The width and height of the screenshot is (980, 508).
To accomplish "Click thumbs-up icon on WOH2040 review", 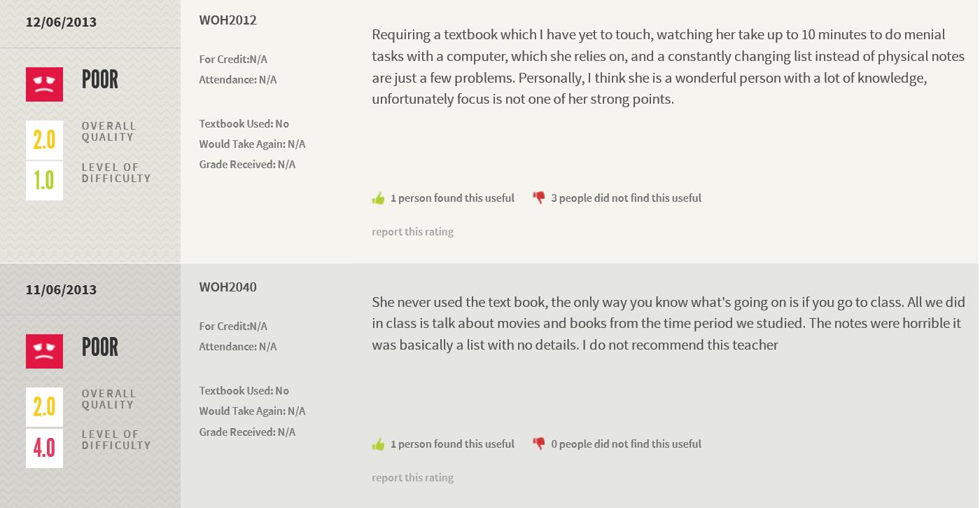I will [x=379, y=444].
